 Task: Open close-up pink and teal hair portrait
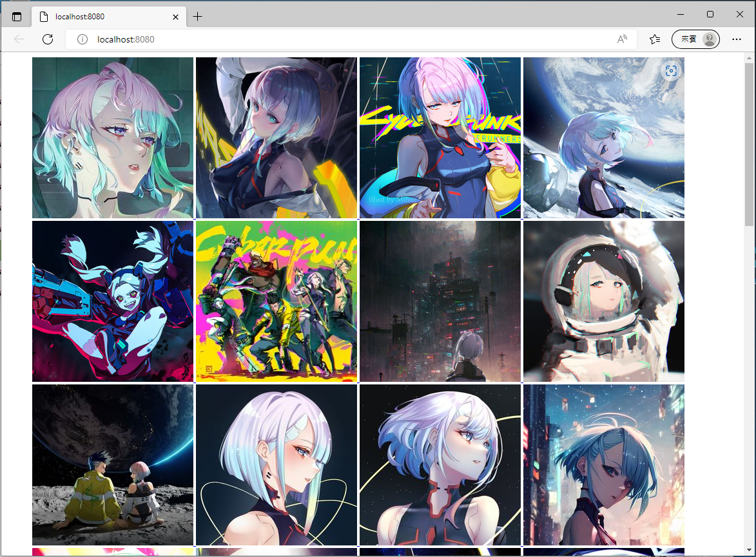click(x=113, y=138)
